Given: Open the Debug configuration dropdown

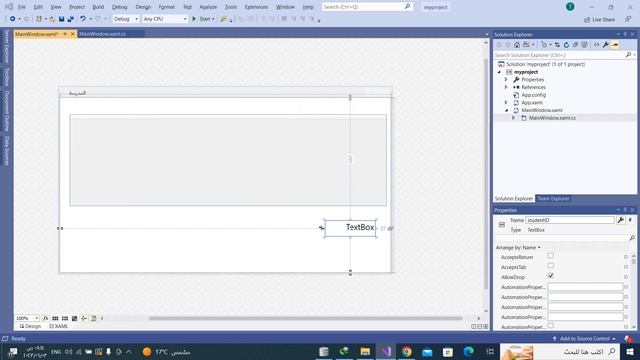Looking at the screenshot, I should point(126,19).
